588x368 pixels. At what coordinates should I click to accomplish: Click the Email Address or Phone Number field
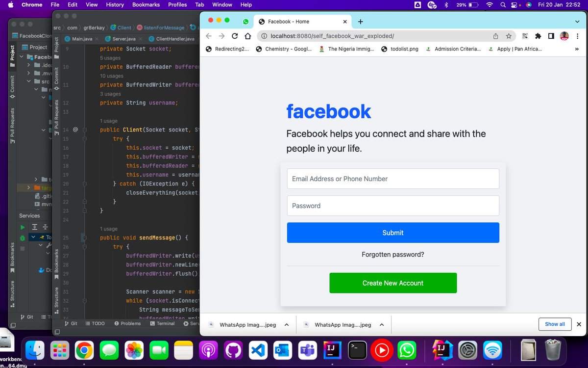pyautogui.click(x=393, y=179)
